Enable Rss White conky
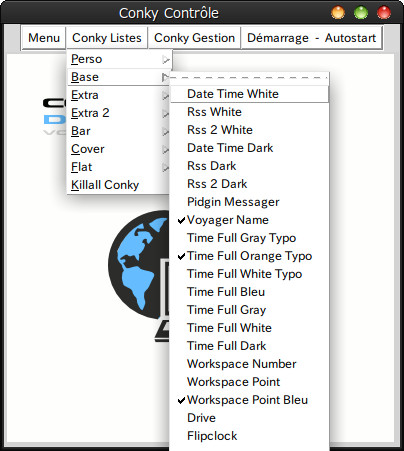The image size is (404, 451). 249,112
